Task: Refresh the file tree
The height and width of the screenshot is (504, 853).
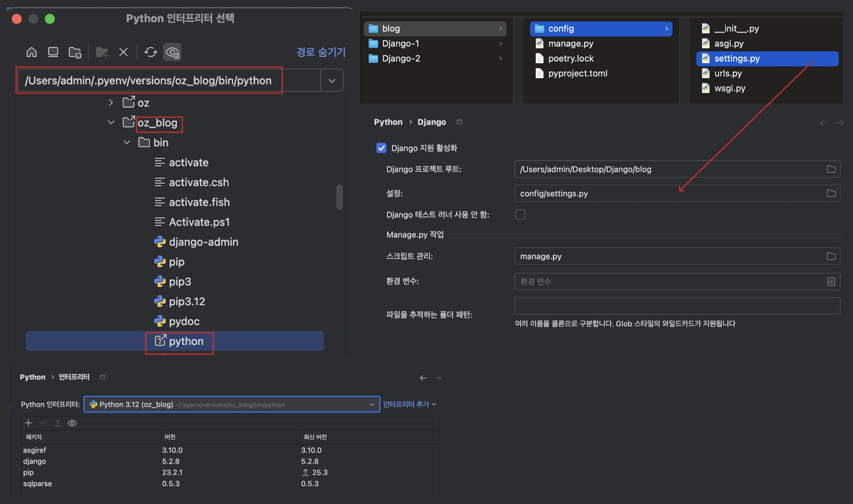Action: pyautogui.click(x=151, y=52)
